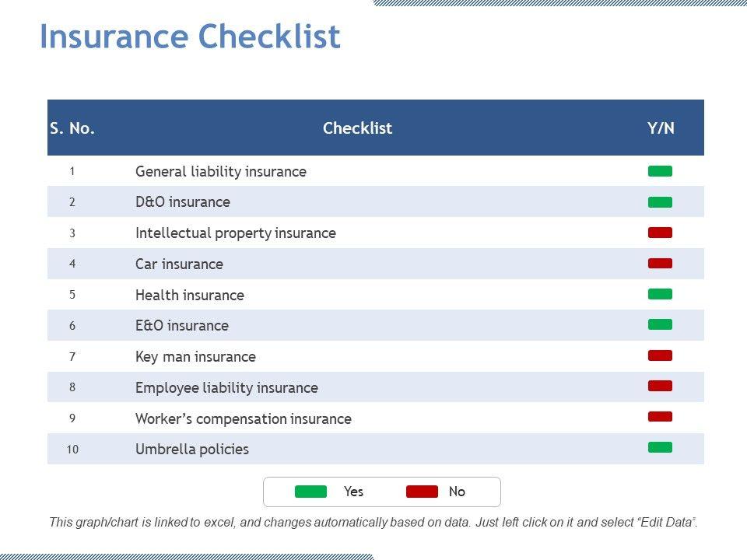Click the green indicator for Health insurance

(660, 294)
